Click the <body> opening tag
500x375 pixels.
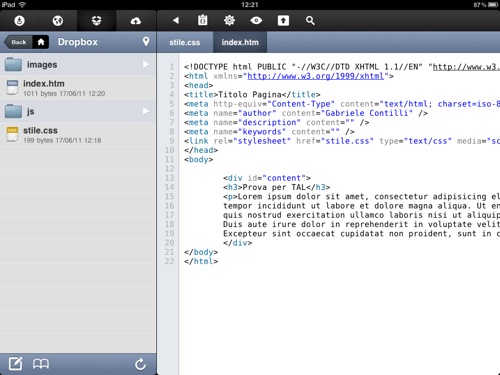[x=198, y=159]
